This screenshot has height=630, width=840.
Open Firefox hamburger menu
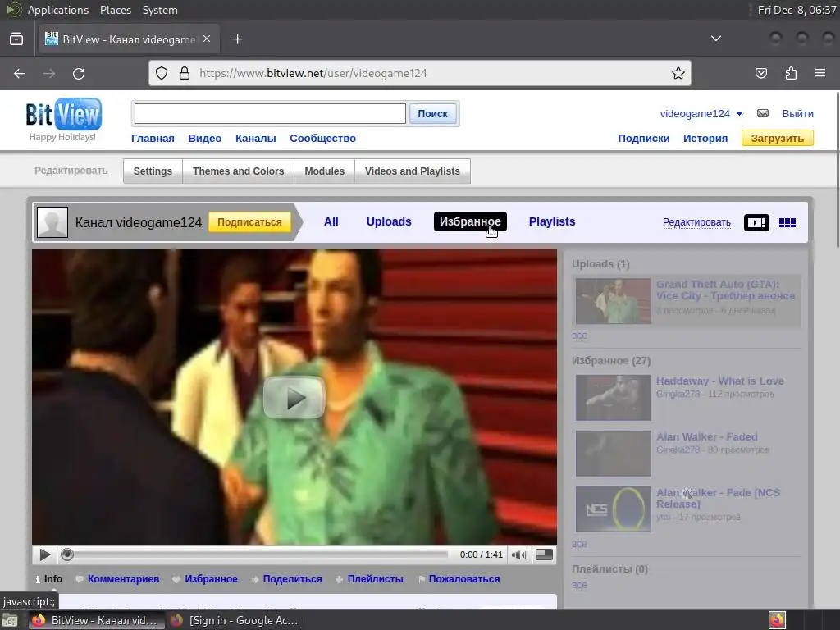(x=820, y=73)
